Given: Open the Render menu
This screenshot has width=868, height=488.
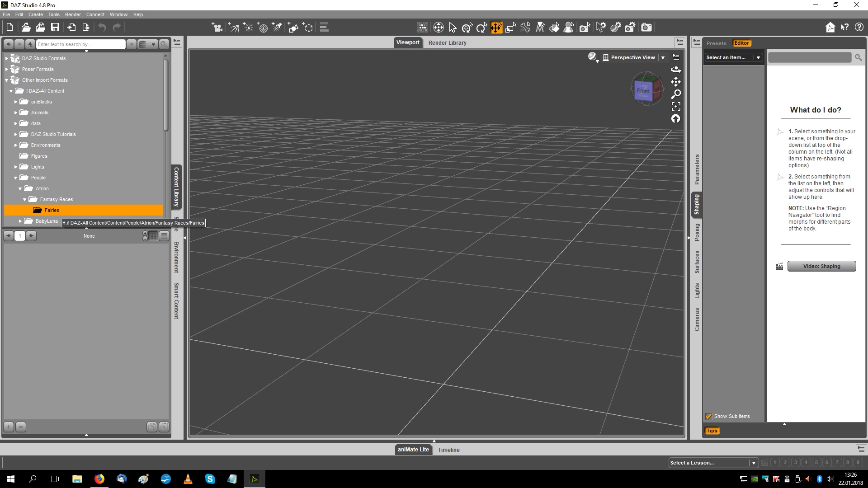Looking at the screenshot, I should click(x=72, y=14).
